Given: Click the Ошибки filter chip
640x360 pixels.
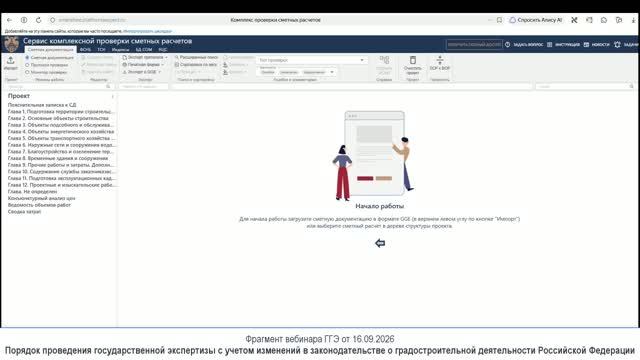Looking at the screenshot, I should point(268,72).
